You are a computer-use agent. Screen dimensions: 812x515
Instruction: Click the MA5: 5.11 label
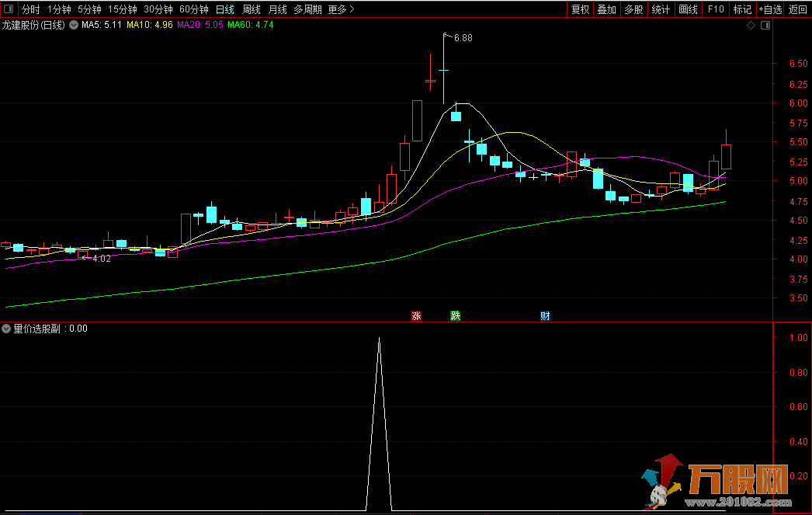(102, 25)
